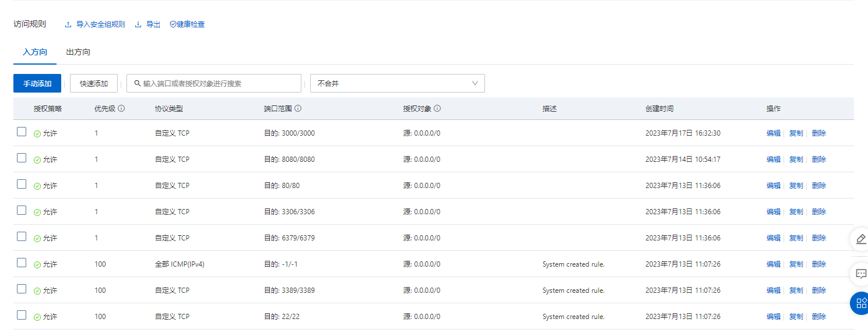This screenshot has width=868, height=333.
Task: Click the 导出 export icon
Action: click(138, 24)
